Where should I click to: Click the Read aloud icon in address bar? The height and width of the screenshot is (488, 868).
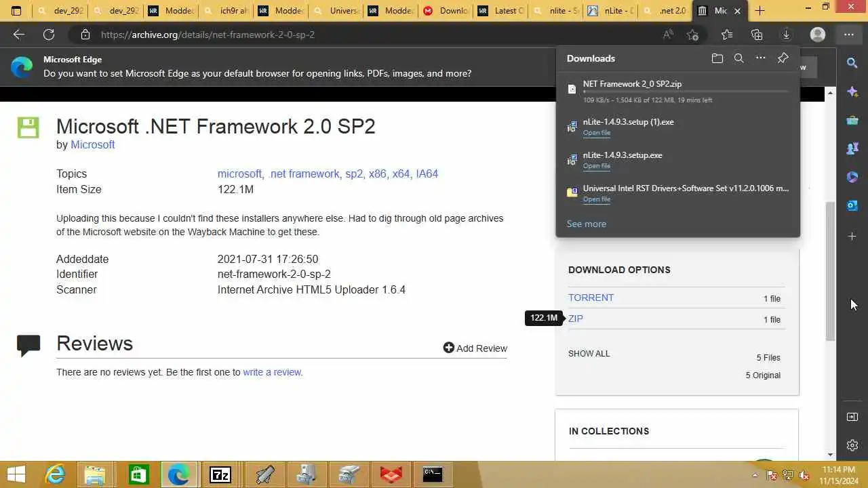669,35
